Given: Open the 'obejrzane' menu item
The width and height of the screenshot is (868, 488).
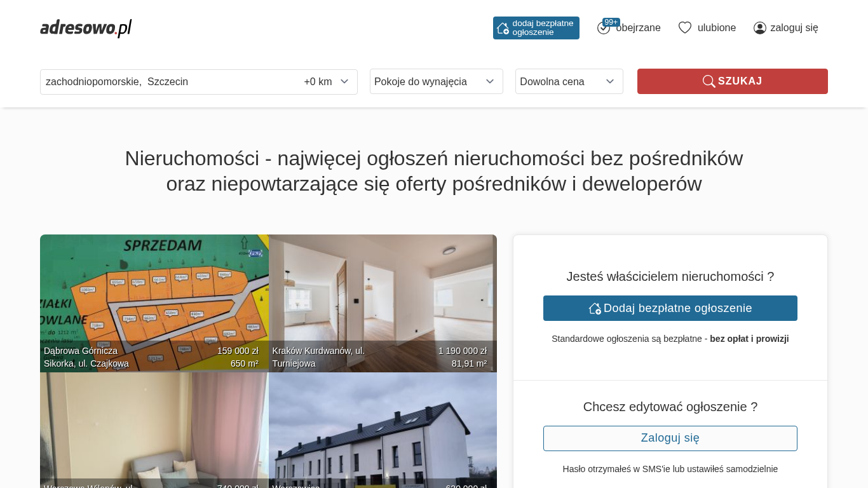Looking at the screenshot, I should (638, 28).
